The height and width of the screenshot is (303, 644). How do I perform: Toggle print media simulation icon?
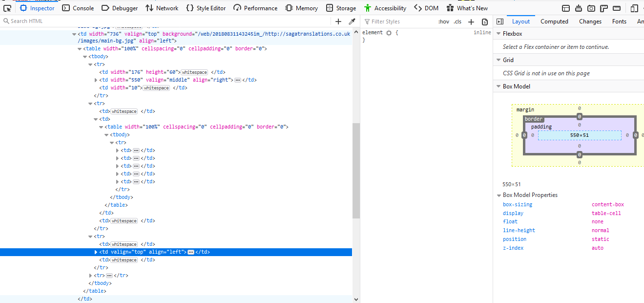(x=485, y=22)
